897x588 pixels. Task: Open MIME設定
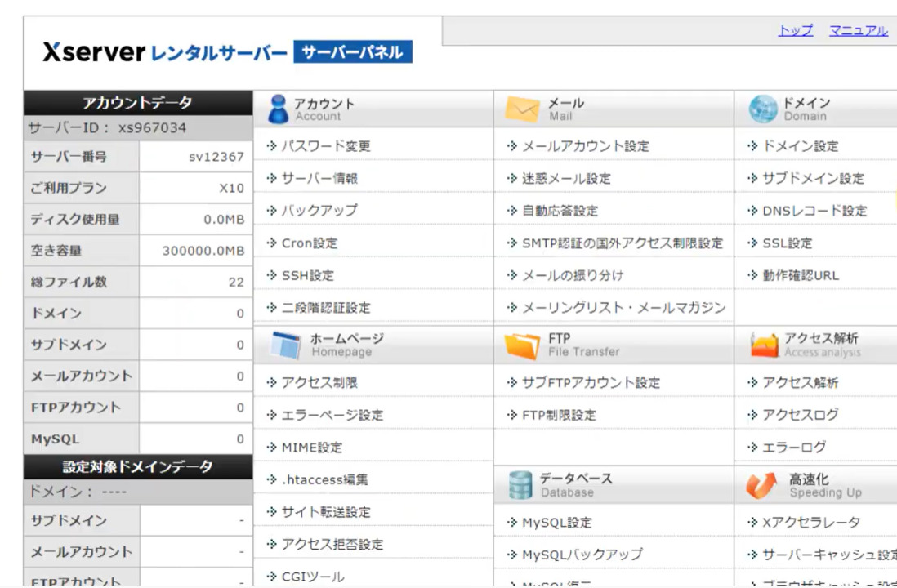click(x=312, y=448)
